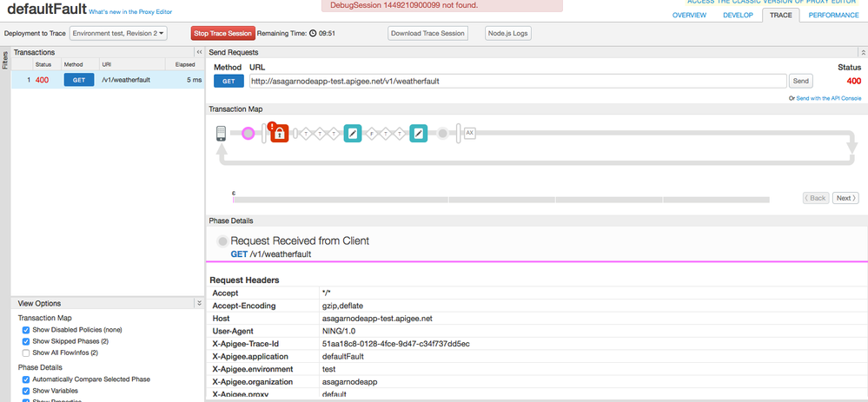Image resolution: width=868 pixels, height=402 pixels.
Task: Collapse the Transactions panel with double chevron
Action: pyautogui.click(x=199, y=52)
